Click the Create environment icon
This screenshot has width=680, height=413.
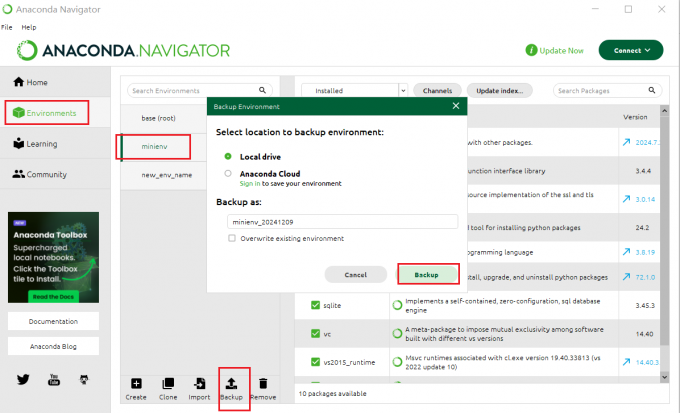click(136, 384)
